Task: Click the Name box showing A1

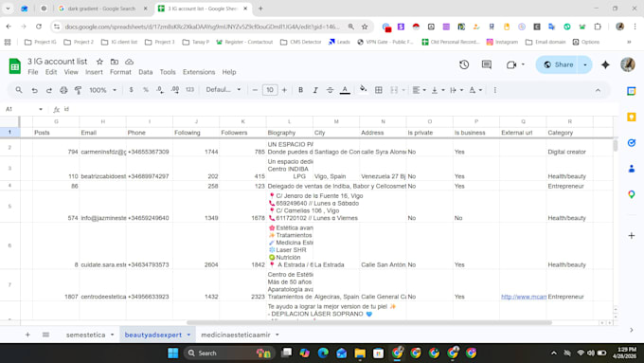Action: [x=24, y=109]
